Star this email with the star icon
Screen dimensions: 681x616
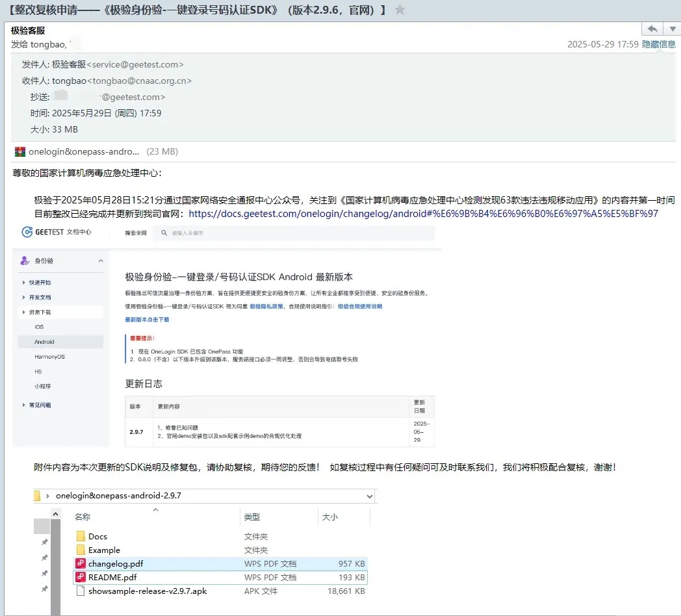coord(400,10)
